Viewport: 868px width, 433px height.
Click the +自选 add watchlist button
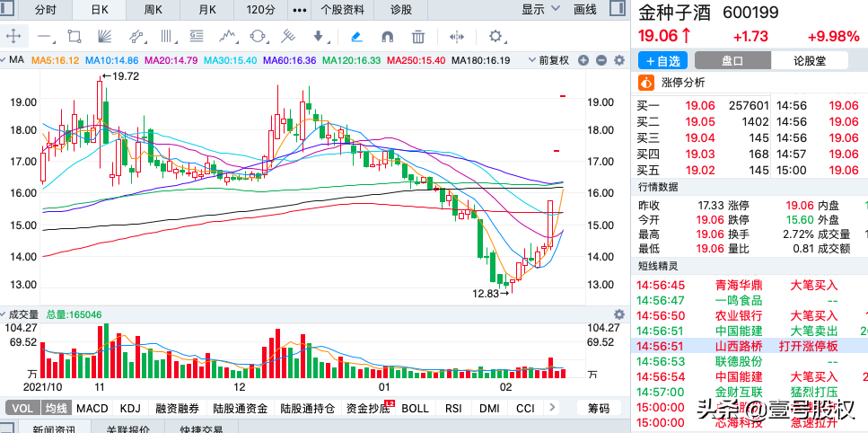pyautogui.click(x=662, y=60)
